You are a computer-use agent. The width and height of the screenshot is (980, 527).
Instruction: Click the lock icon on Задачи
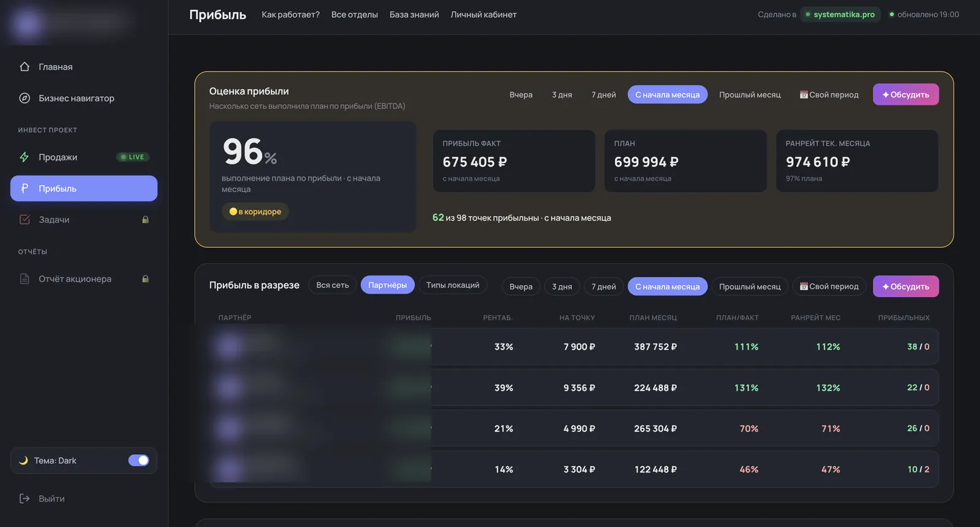(145, 219)
